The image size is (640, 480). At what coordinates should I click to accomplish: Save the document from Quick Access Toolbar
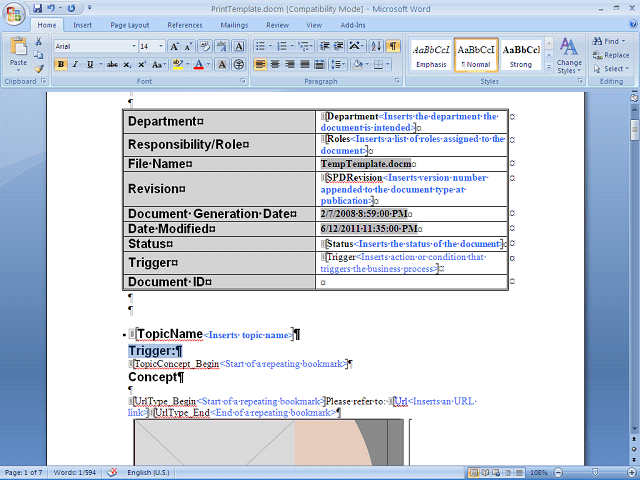point(38,8)
